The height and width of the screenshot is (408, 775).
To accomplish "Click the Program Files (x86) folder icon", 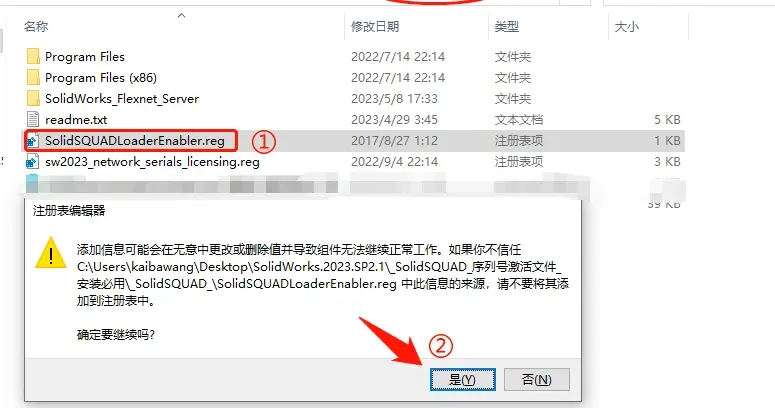I will (33, 78).
